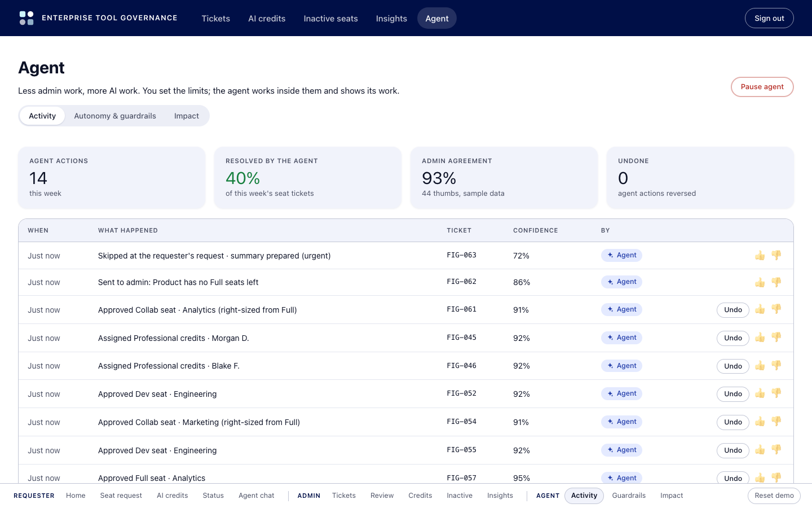
Task: Open Credits in the bottom admin section
Action: pyautogui.click(x=420, y=496)
